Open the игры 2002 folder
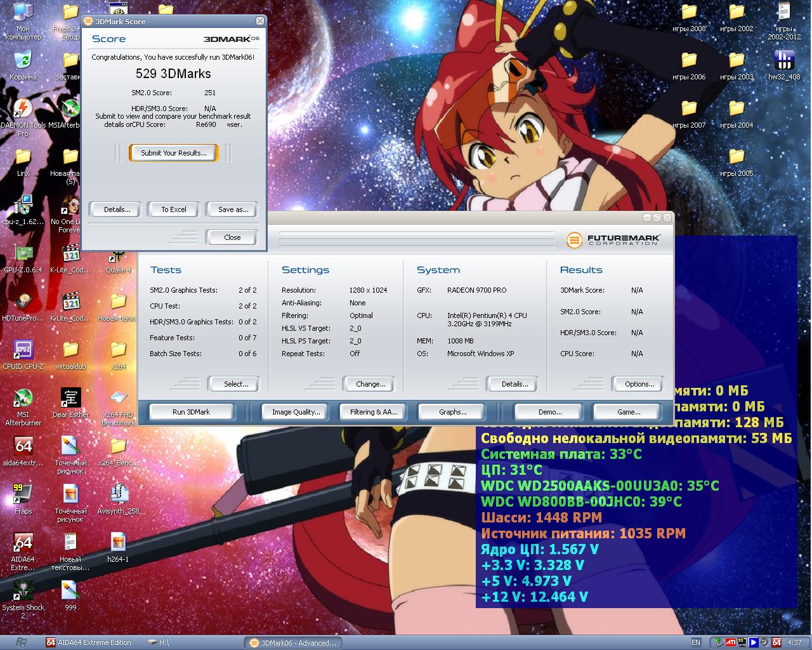The height and width of the screenshot is (650, 812). click(x=737, y=17)
